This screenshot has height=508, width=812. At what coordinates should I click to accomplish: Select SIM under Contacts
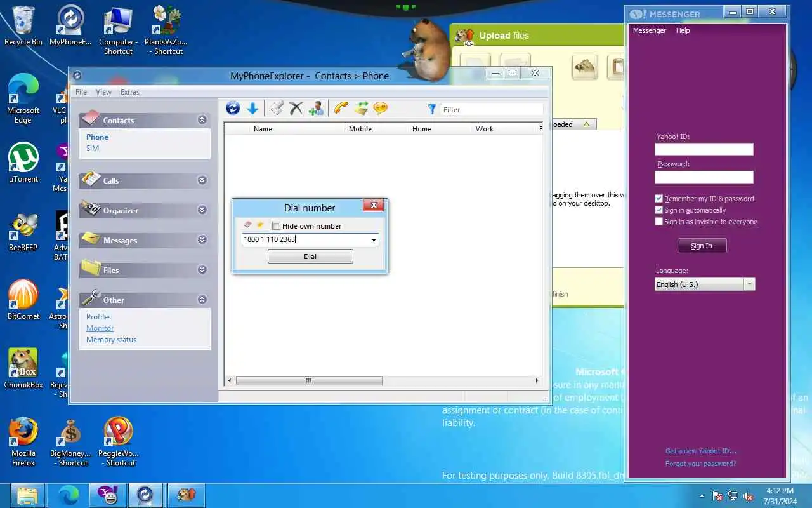(93, 148)
